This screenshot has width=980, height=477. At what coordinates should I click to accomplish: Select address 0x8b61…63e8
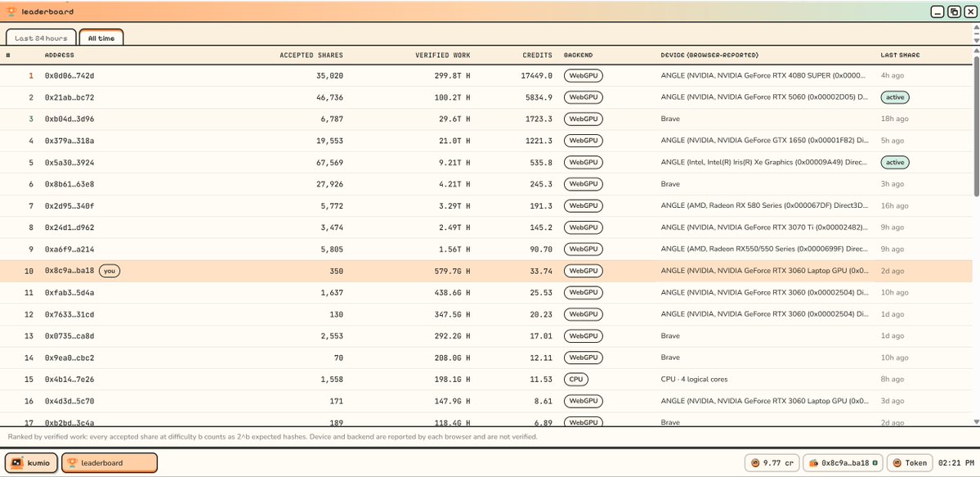click(x=69, y=184)
